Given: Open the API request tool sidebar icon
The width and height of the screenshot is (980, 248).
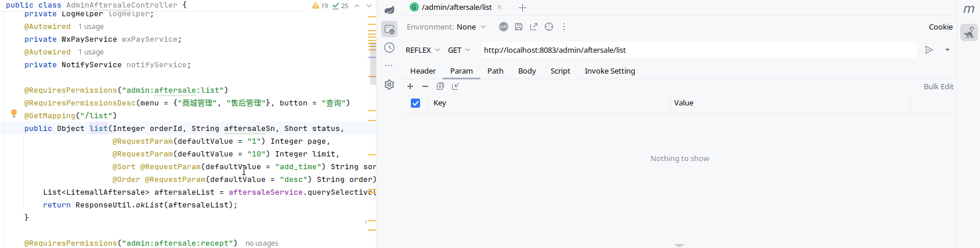Looking at the screenshot, I should point(389,29).
